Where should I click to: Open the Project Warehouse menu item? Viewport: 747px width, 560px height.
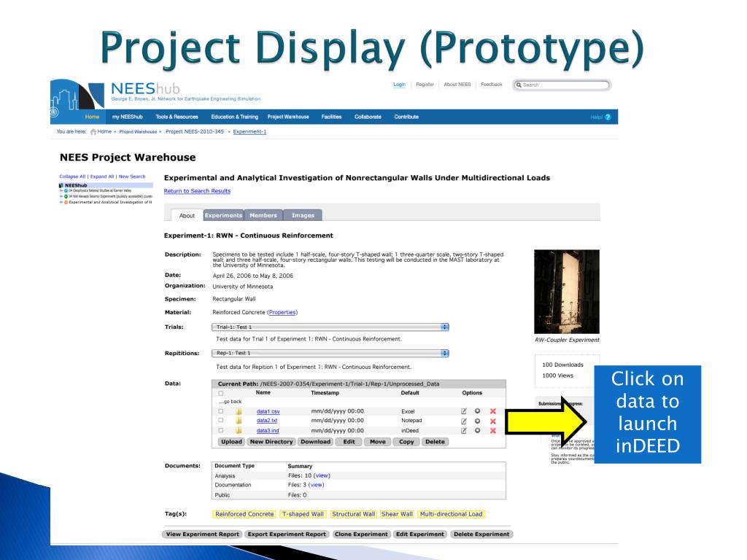pyautogui.click(x=288, y=117)
